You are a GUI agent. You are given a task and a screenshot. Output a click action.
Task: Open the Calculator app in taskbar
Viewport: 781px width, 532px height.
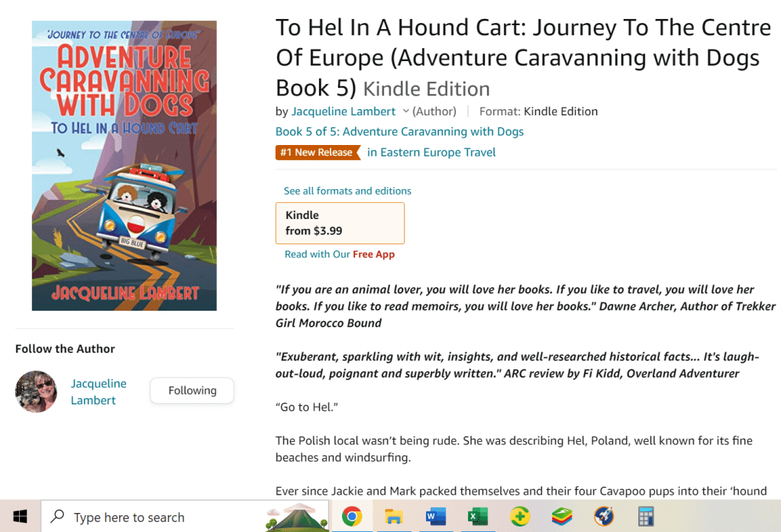pos(647,517)
